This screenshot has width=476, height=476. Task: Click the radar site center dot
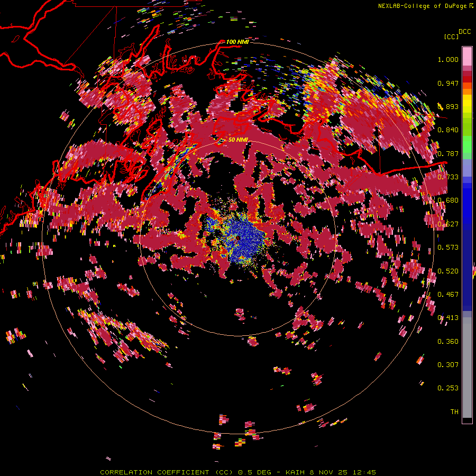237,239
